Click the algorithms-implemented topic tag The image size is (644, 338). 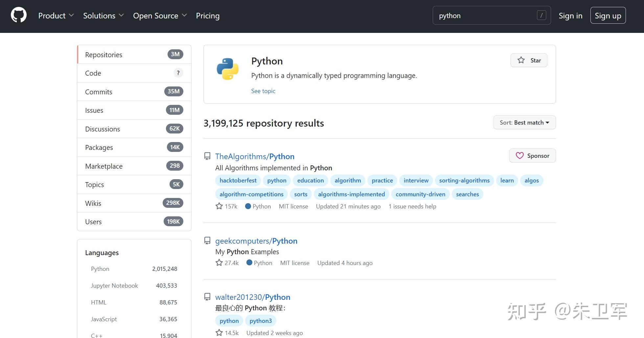point(351,194)
